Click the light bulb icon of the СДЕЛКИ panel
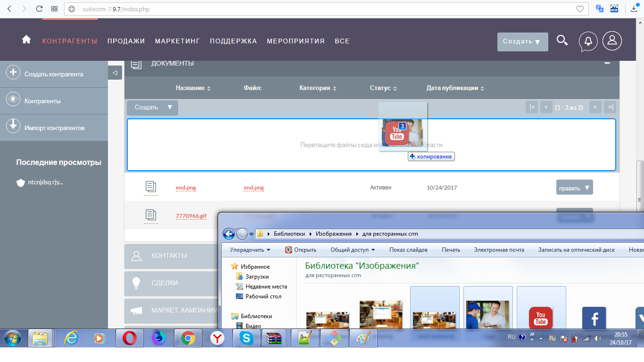This screenshot has width=644, height=362. tap(136, 283)
